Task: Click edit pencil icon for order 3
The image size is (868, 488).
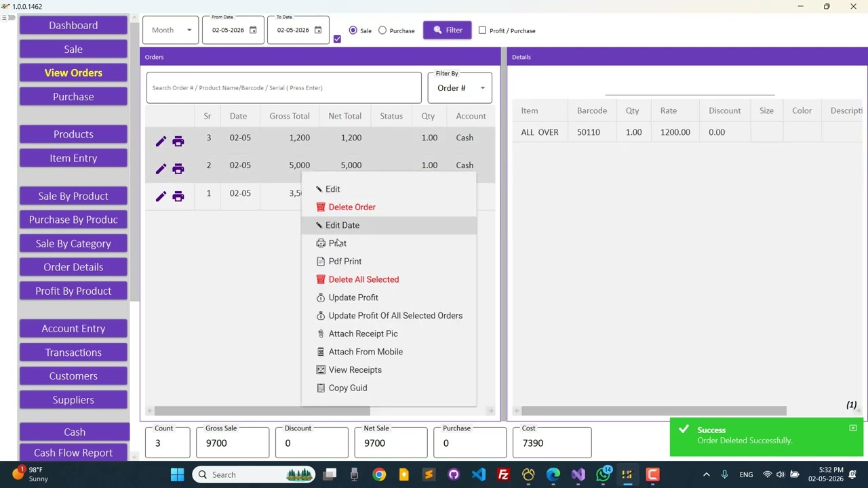Action: 161,141
